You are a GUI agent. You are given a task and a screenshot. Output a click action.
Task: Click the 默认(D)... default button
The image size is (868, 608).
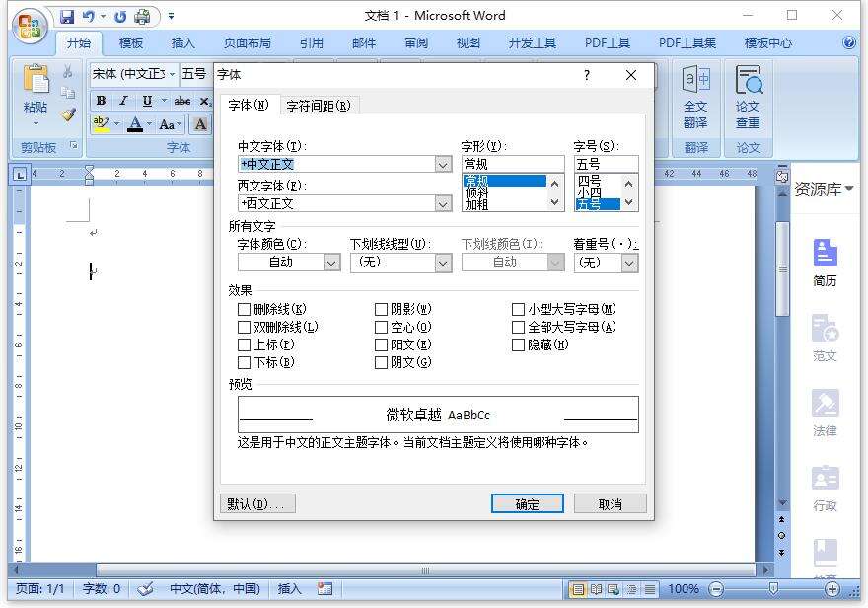coord(257,504)
